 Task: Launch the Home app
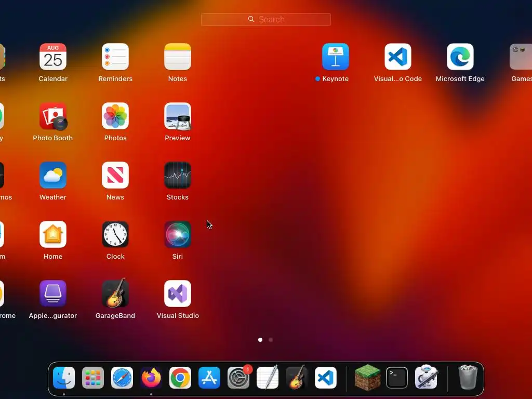click(53, 234)
